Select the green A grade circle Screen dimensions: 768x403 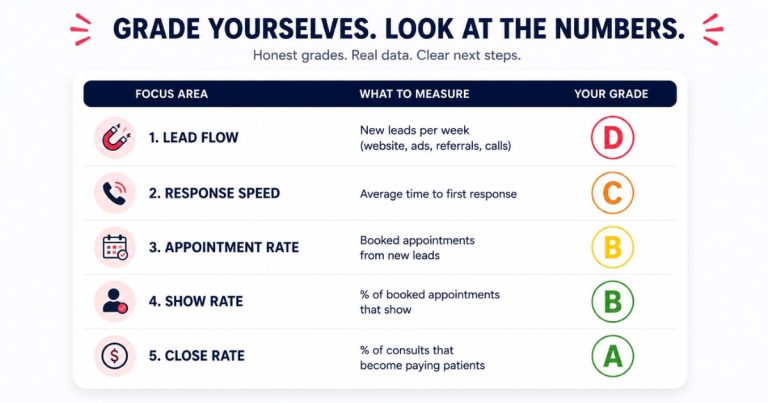[612, 356]
